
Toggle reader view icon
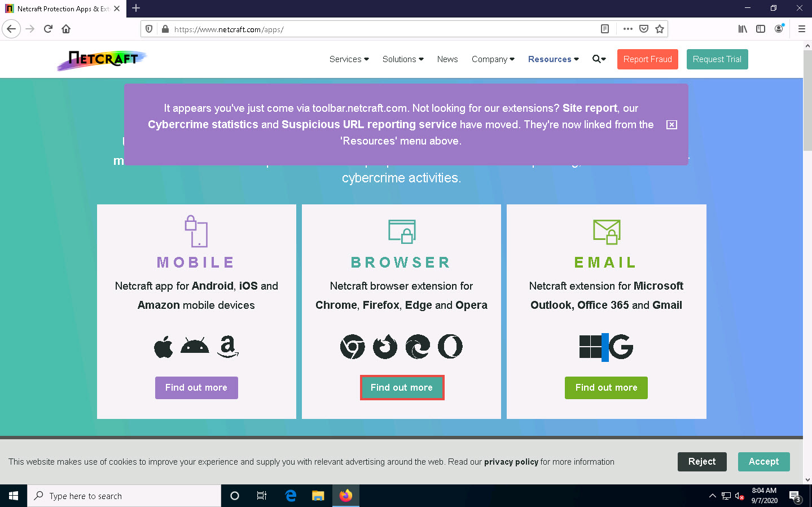(x=605, y=29)
